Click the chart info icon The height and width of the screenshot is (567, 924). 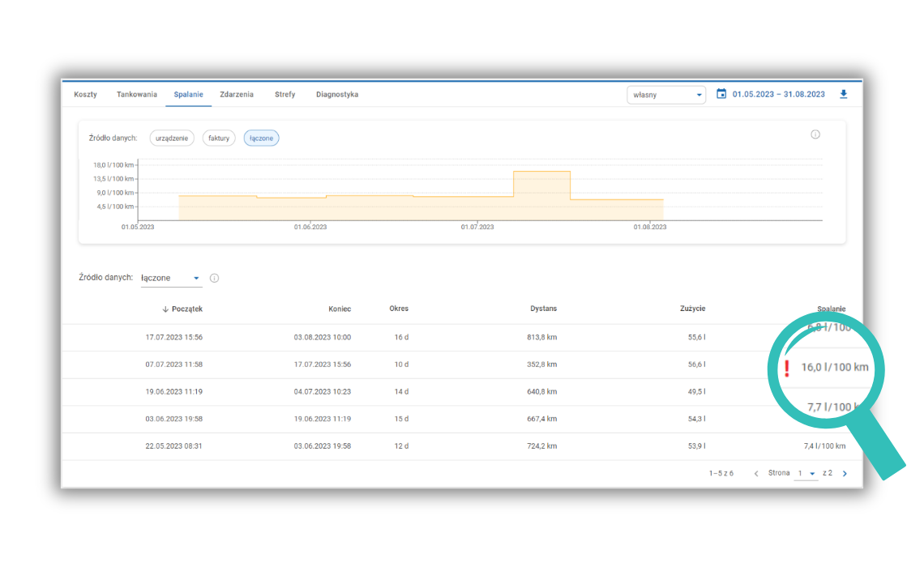click(815, 134)
